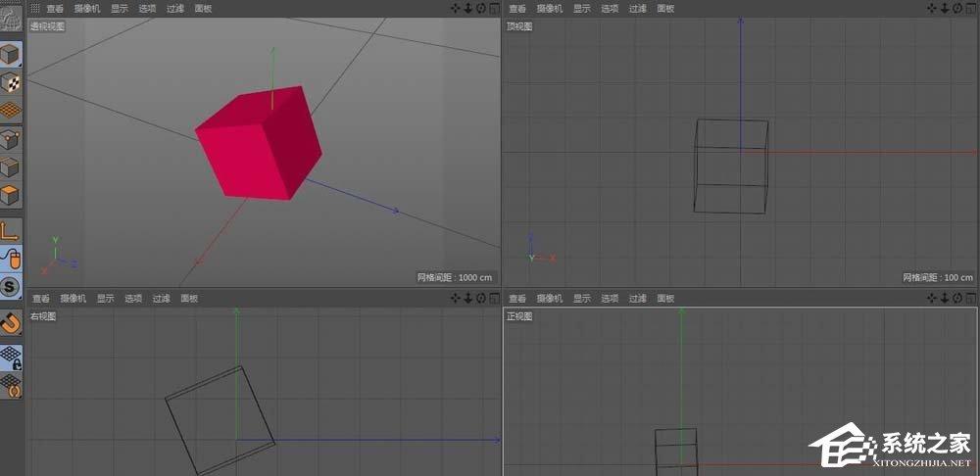Click the 顶视图 viewport label

coord(519,26)
